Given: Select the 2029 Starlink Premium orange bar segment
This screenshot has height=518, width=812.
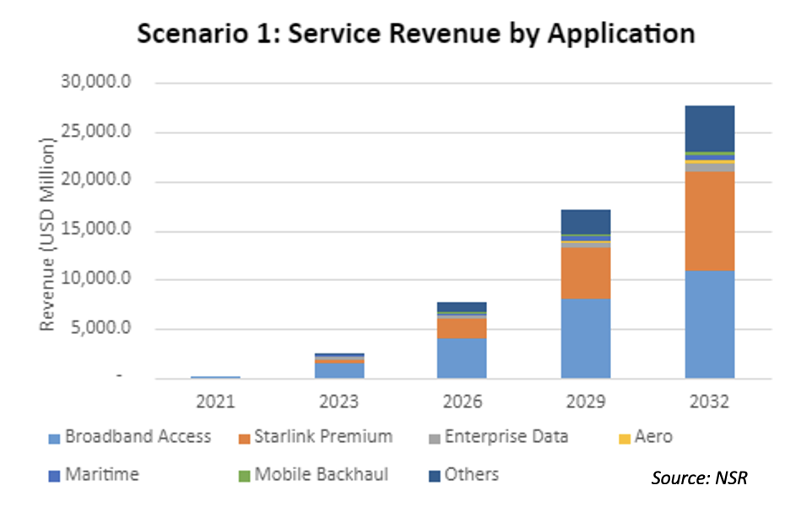Looking at the screenshot, I should click(x=586, y=273).
